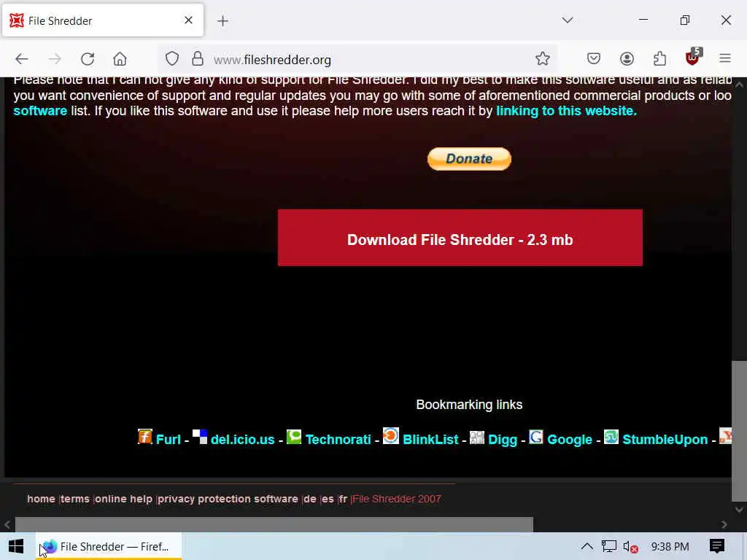
Task: Select the File Shredder tab
Action: (103, 20)
